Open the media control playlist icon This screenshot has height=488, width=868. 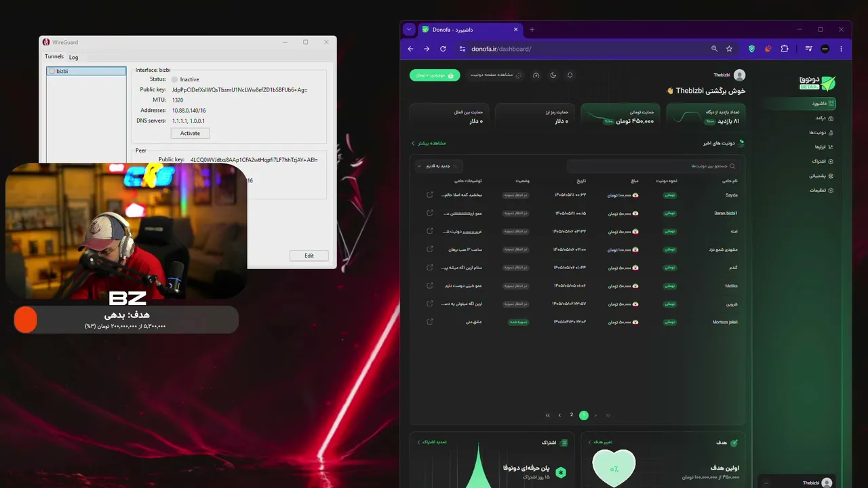click(x=808, y=49)
